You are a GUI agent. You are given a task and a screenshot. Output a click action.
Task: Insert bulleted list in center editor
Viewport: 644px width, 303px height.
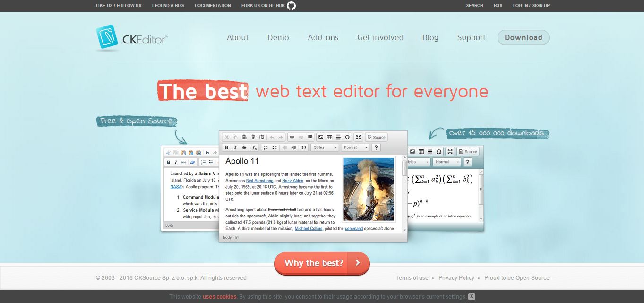pos(275,147)
